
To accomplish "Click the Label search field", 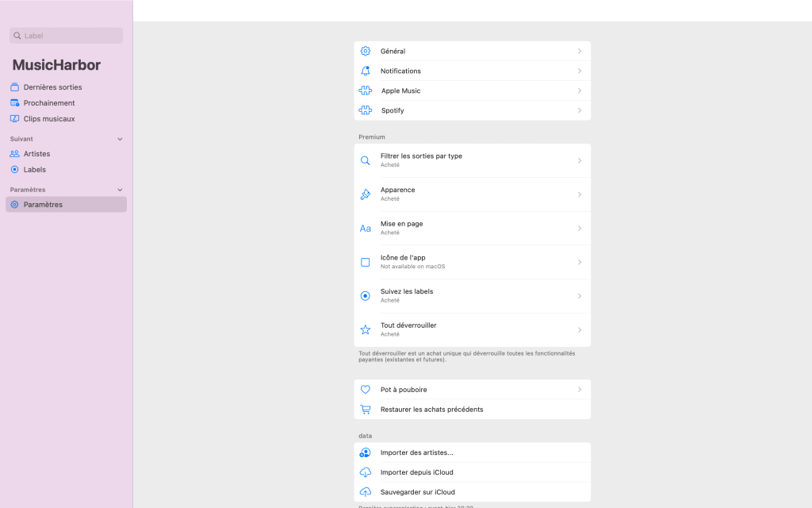I will tap(67, 36).
